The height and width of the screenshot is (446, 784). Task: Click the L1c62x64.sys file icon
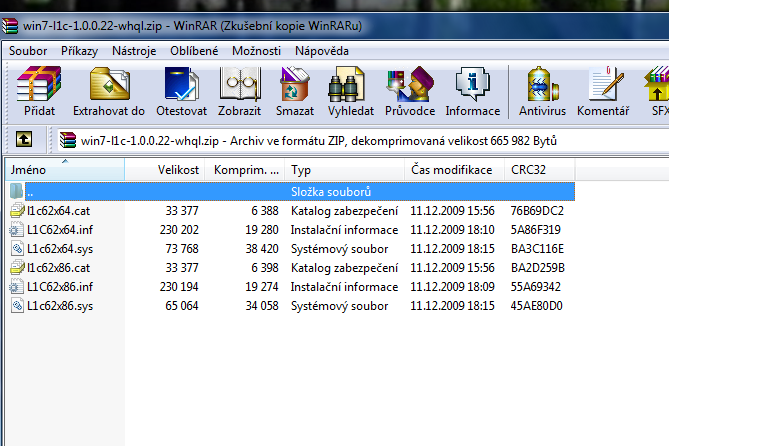click(17, 248)
